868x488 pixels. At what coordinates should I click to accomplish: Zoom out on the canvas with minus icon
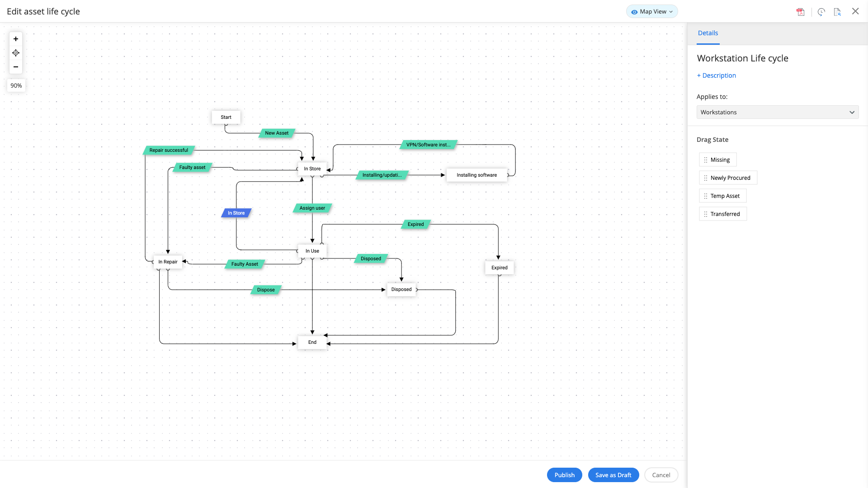(15, 67)
